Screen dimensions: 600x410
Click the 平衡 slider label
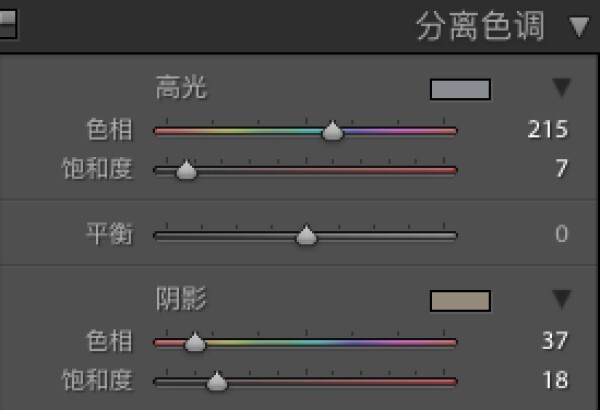click(x=109, y=233)
